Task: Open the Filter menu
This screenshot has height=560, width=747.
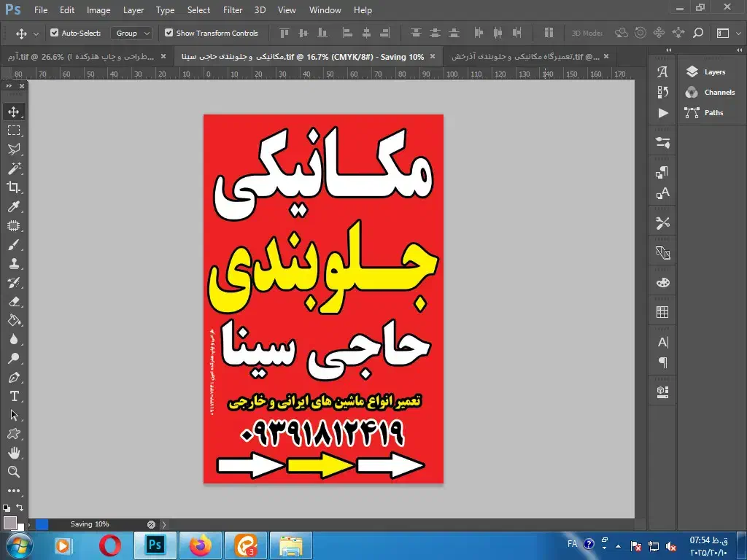Action: [x=233, y=10]
